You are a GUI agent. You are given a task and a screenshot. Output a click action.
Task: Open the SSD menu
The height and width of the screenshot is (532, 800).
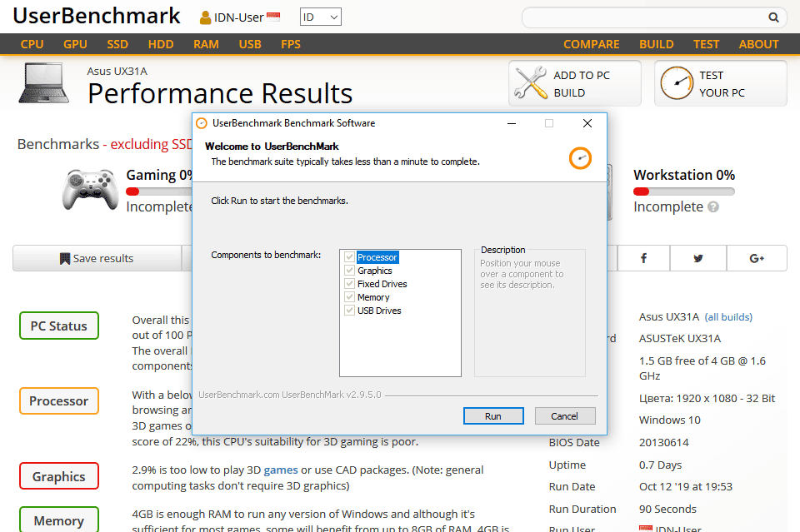coord(117,44)
